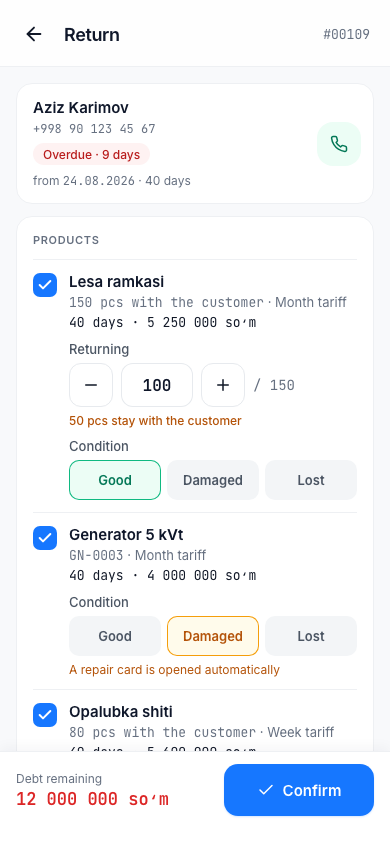
Task: Call customer with the green phone icon
Action: point(339,144)
